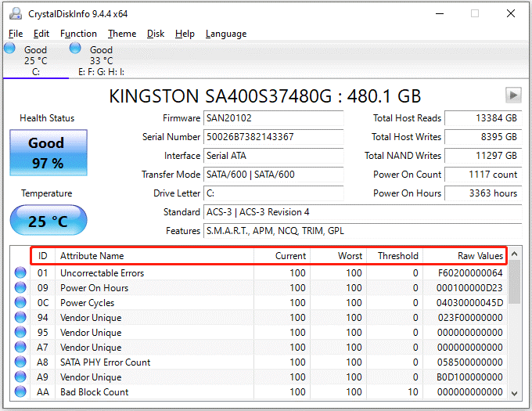The width and height of the screenshot is (532, 411).
Task: Click the 25 °C temperature button
Action: pyautogui.click(x=49, y=221)
